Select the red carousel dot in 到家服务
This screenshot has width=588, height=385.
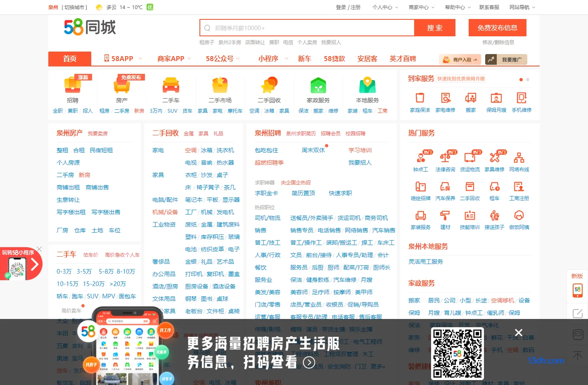pos(521,80)
